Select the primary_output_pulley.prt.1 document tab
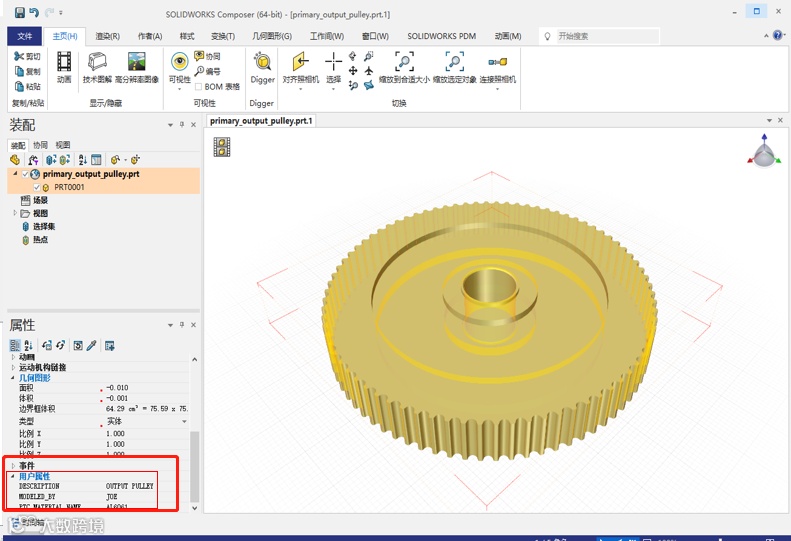This screenshot has width=791, height=541. (x=261, y=121)
